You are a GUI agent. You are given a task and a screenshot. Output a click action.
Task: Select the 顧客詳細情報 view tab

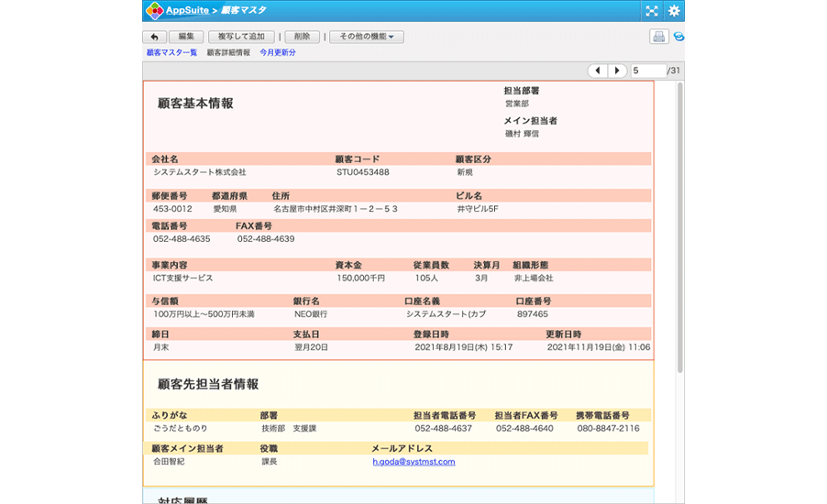coord(228,53)
